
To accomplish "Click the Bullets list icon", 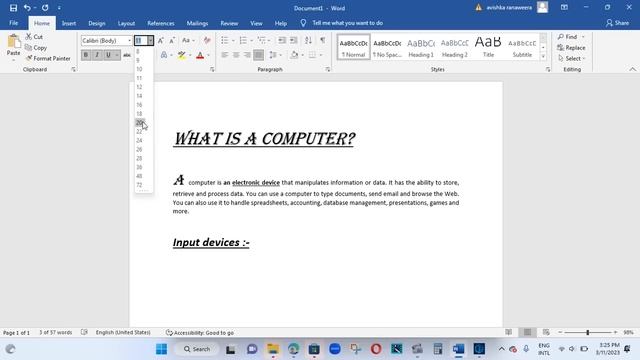I will point(224,40).
